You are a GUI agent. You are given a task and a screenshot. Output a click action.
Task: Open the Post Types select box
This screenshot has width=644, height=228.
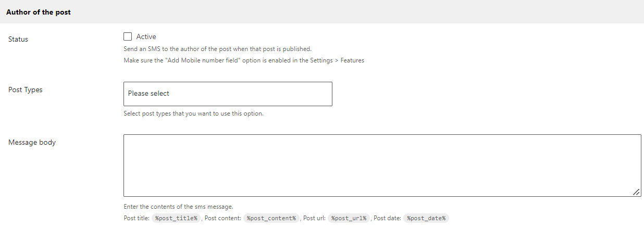click(x=228, y=94)
